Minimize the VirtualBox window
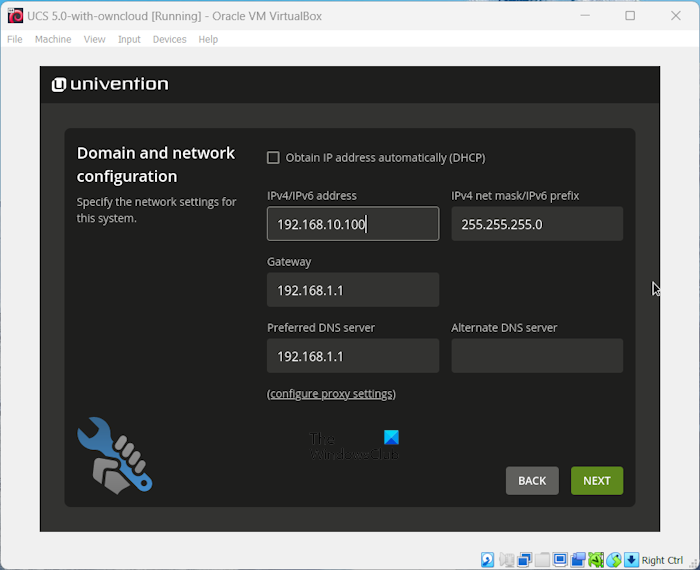The height and width of the screenshot is (570, 700). [585, 16]
